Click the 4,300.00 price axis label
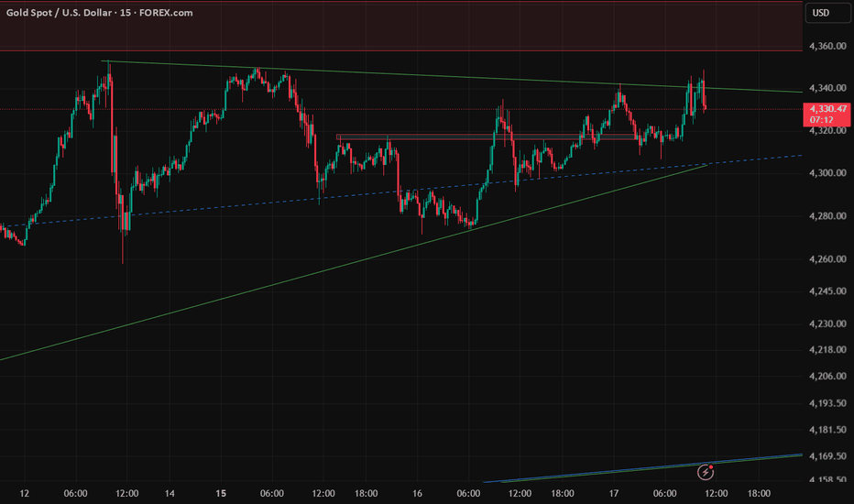 tap(827, 173)
